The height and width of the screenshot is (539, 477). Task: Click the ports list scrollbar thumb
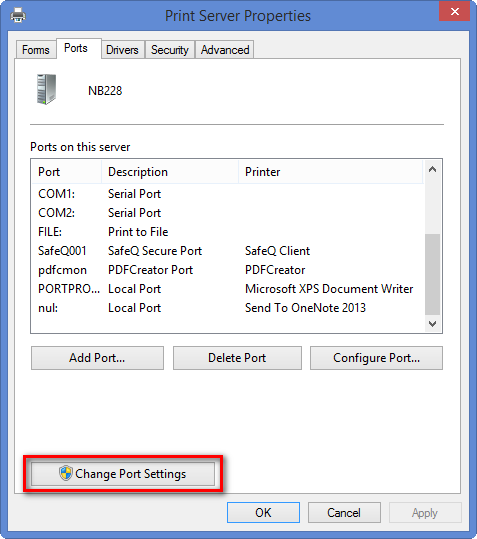click(433, 274)
